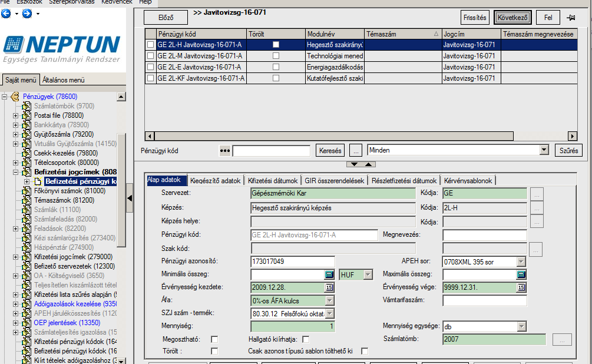
Task: Click the Keresés button
Action: (x=330, y=151)
